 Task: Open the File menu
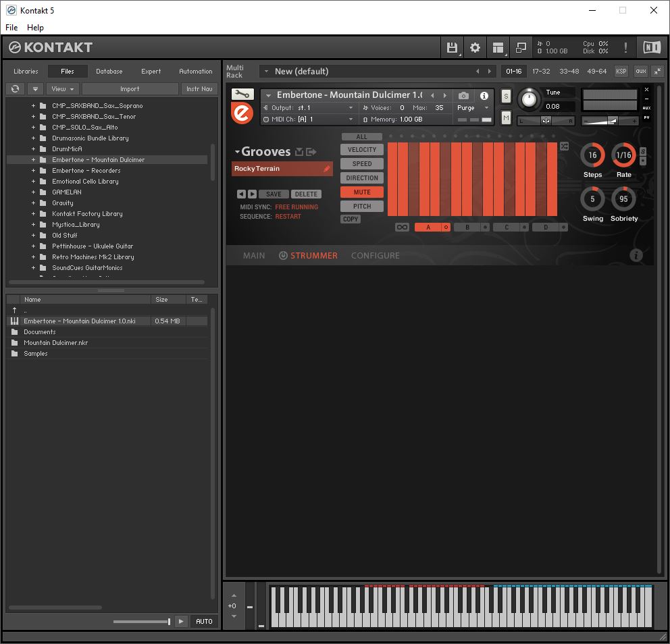tap(11, 27)
